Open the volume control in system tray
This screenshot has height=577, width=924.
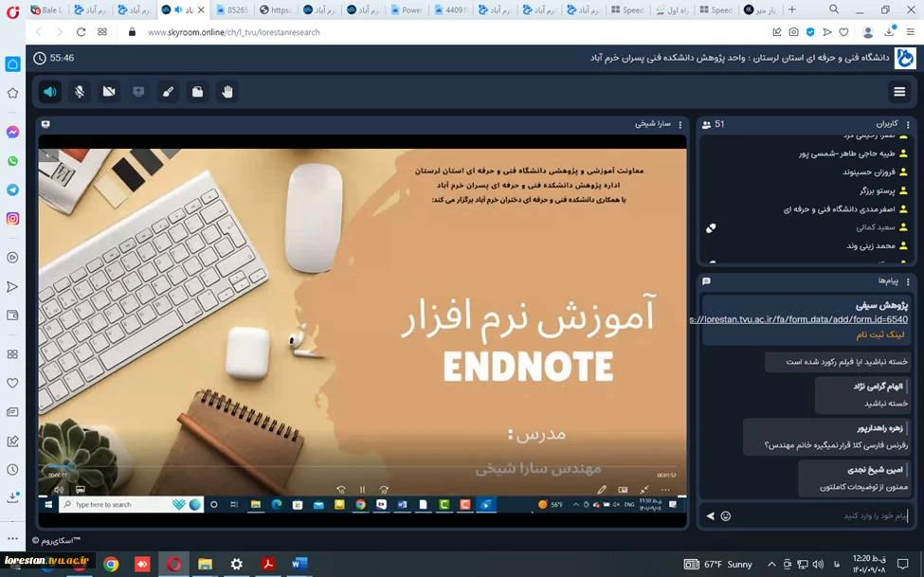(818, 565)
